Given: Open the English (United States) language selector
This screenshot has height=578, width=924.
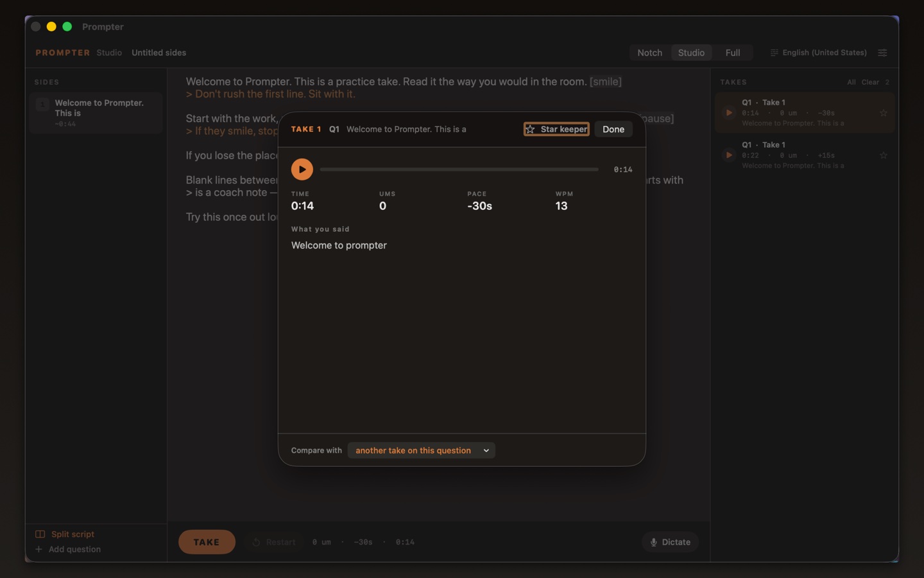Looking at the screenshot, I should point(819,53).
